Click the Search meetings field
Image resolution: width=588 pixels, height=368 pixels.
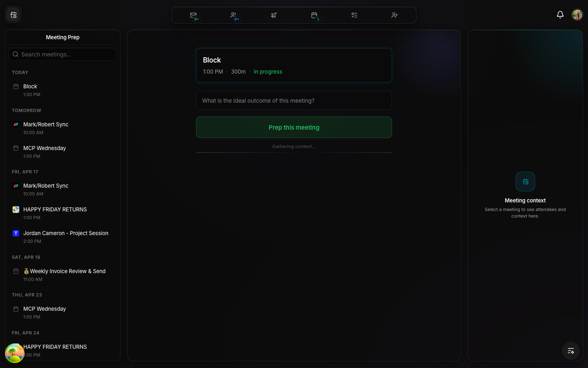(x=62, y=54)
